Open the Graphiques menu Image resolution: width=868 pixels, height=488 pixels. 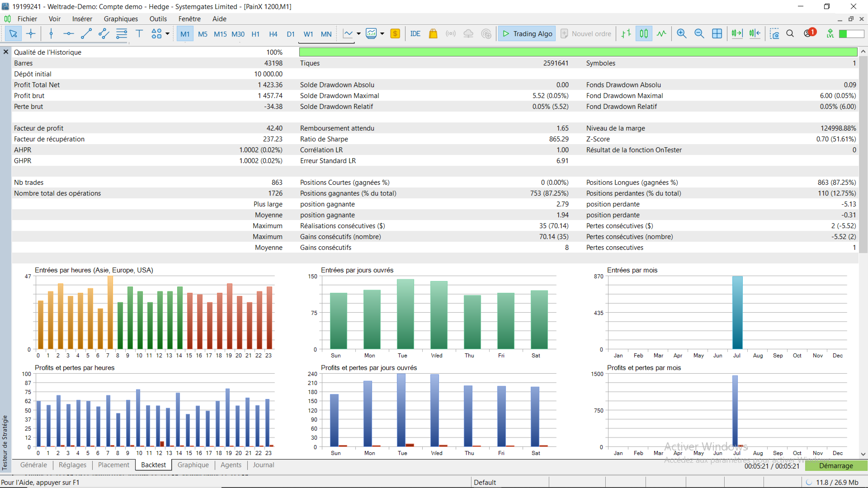coord(121,19)
